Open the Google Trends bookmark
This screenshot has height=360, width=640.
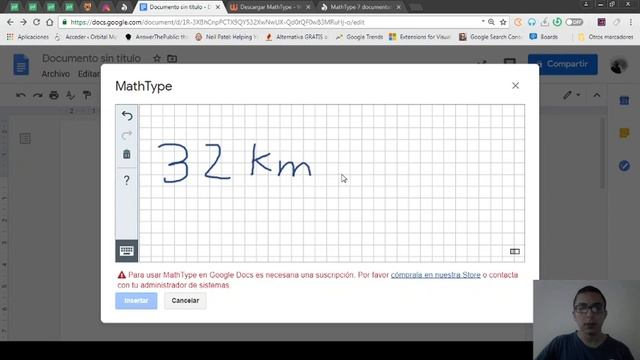(359, 37)
